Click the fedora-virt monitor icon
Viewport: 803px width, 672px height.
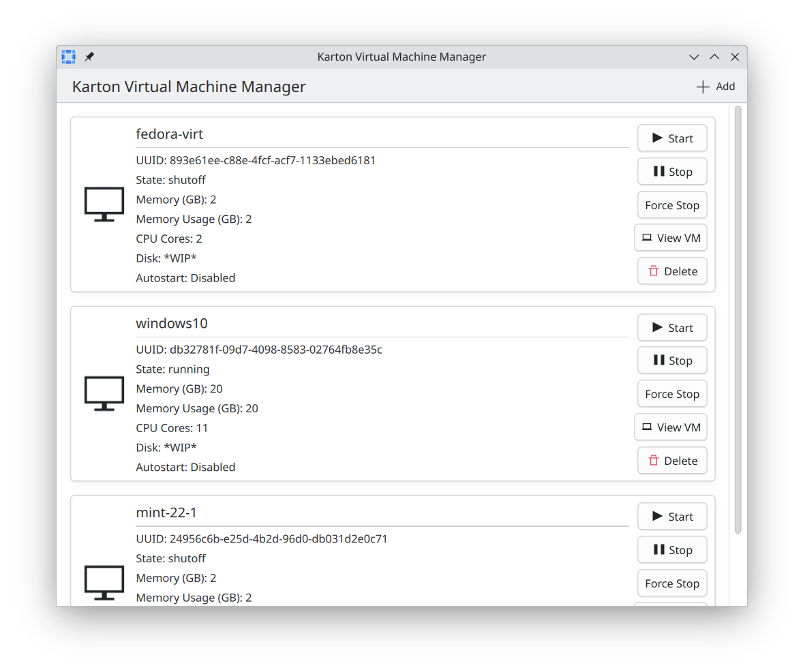click(104, 204)
